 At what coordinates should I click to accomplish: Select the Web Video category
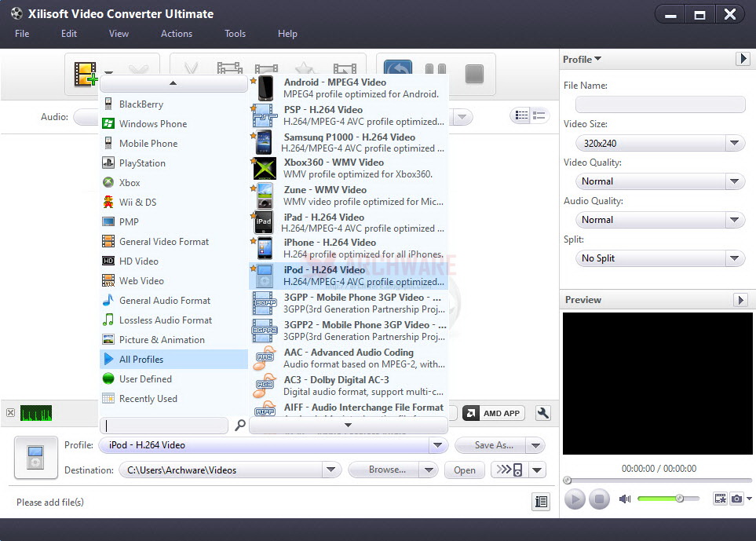coord(173,281)
